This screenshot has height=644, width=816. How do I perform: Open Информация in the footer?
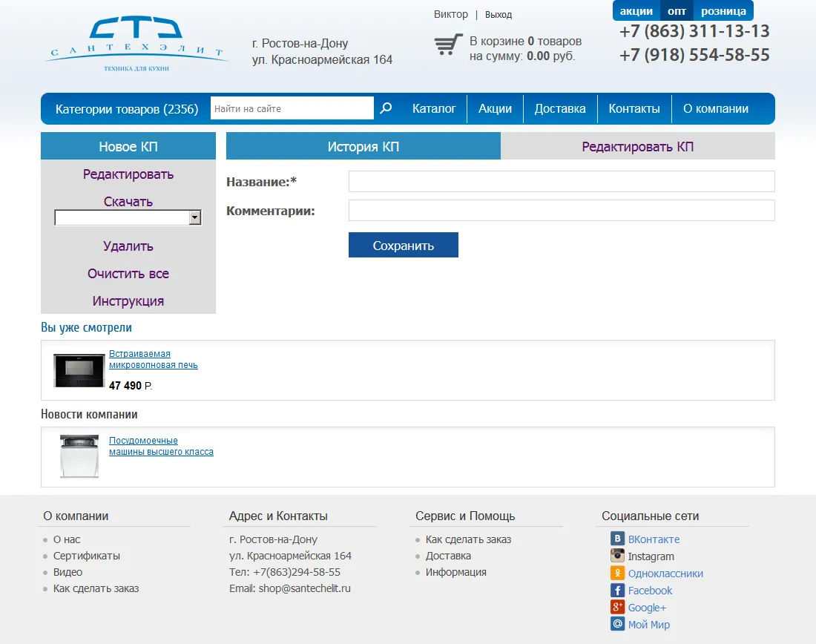coord(456,572)
